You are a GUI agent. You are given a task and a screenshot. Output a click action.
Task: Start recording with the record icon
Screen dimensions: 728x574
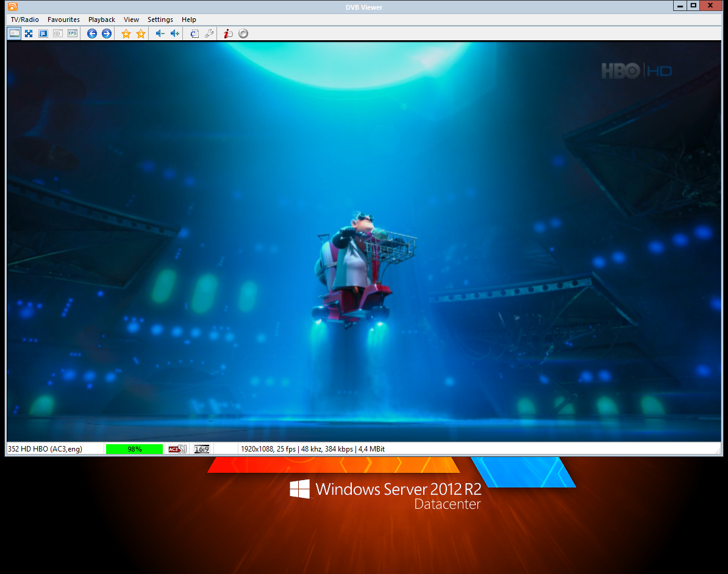(x=243, y=34)
